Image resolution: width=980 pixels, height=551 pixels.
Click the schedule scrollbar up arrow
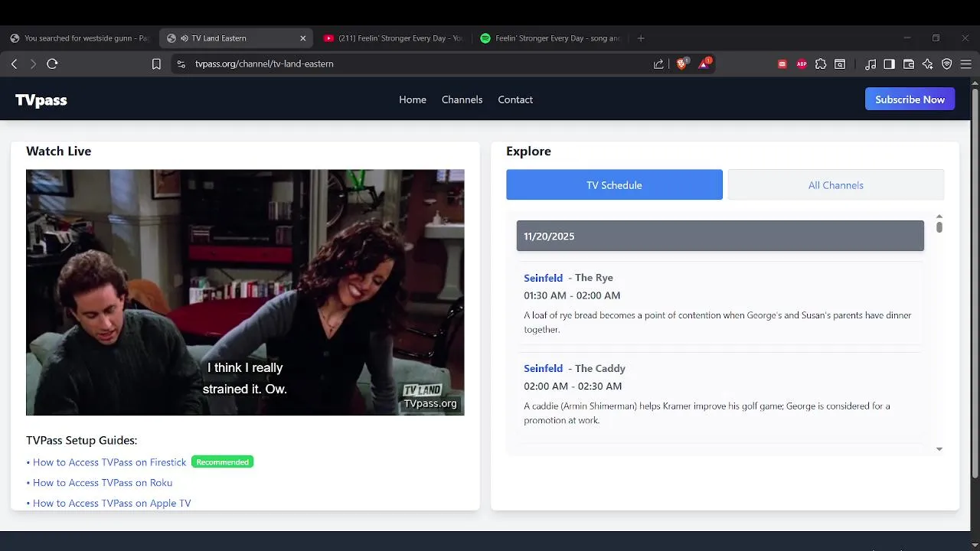[x=939, y=217]
